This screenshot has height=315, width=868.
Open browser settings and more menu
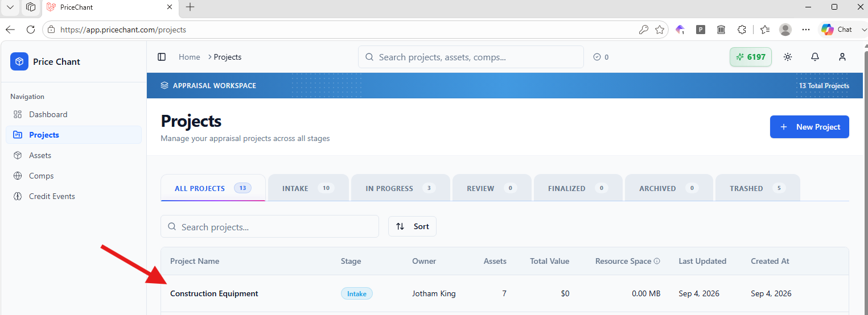coord(806,30)
